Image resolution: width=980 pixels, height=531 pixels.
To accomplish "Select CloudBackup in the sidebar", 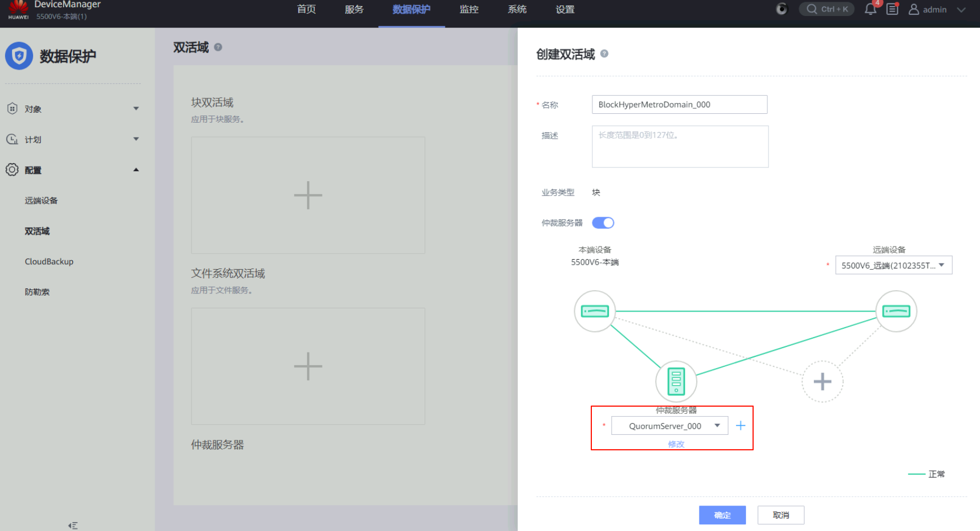I will [49, 261].
